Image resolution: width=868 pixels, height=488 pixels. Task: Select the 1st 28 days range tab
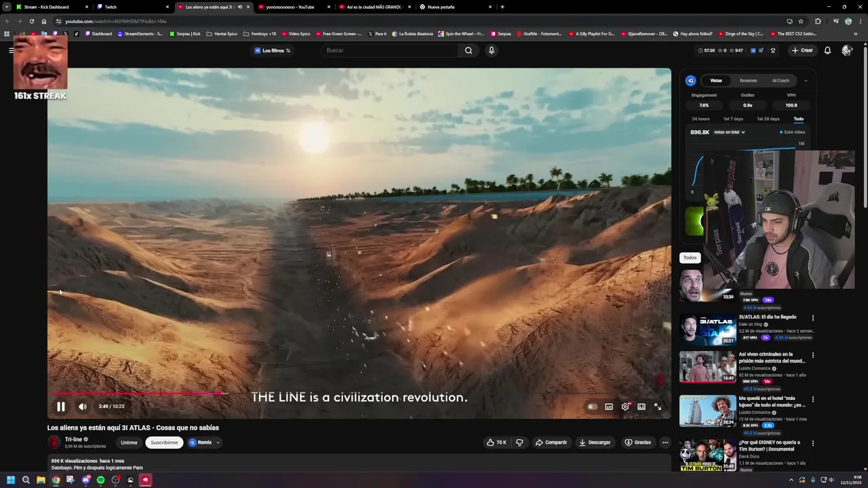click(x=768, y=119)
